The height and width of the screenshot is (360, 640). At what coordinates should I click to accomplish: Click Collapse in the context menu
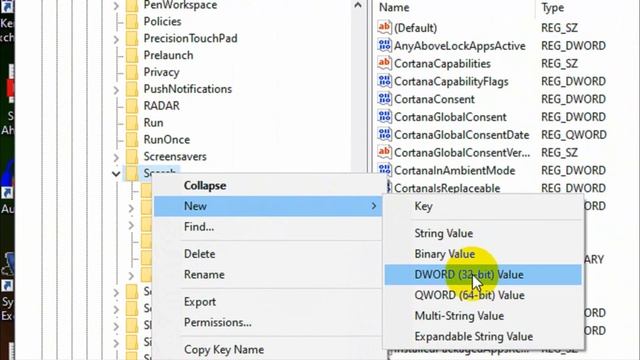pyautogui.click(x=268, y=186)
